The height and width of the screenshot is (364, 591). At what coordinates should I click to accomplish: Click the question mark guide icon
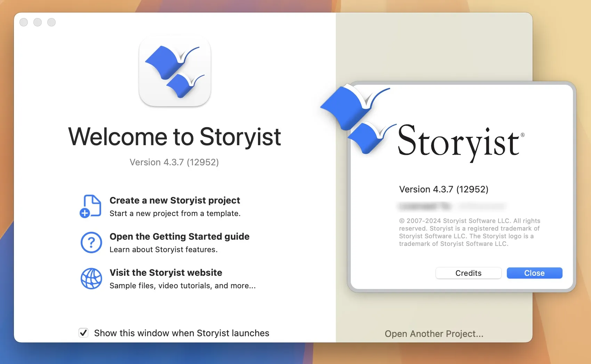click(x=91, y=242)
